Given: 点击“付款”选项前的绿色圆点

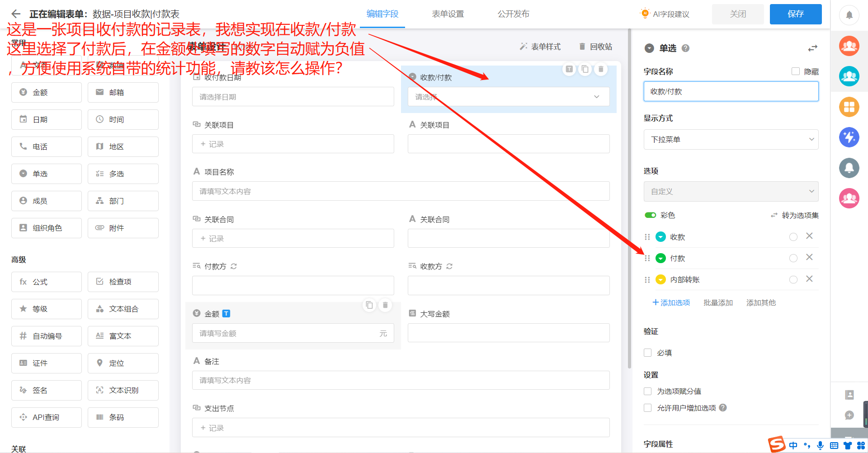Looking at the screenshot, I should pyautogui.click(x=660, y=258).
